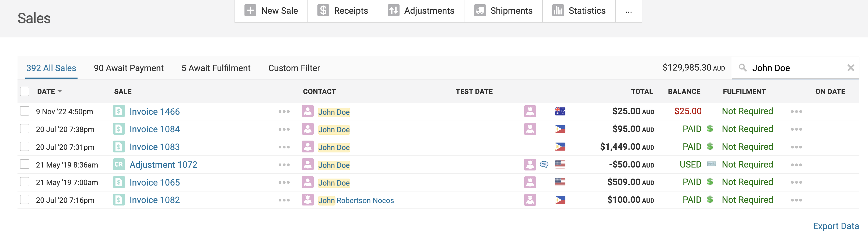The image size is (868, 244).
Task: Toggle the select-all checkbox in header
Action: coord(24,92)
